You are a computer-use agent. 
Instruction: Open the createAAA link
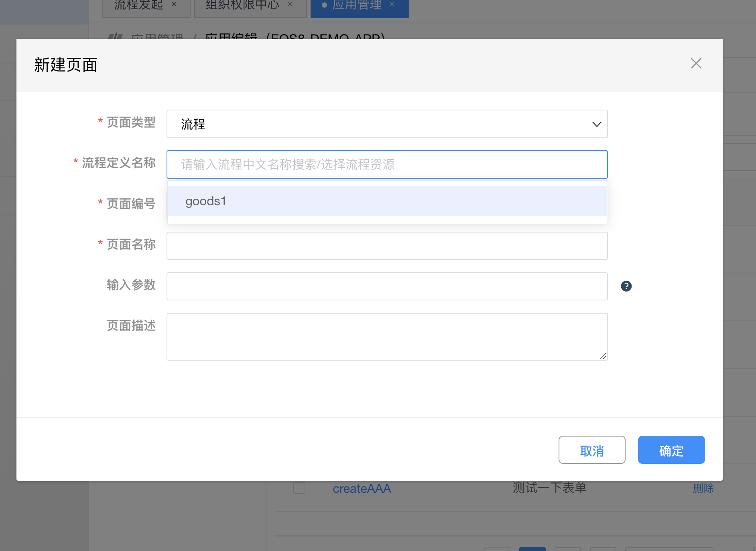point(362,488)
